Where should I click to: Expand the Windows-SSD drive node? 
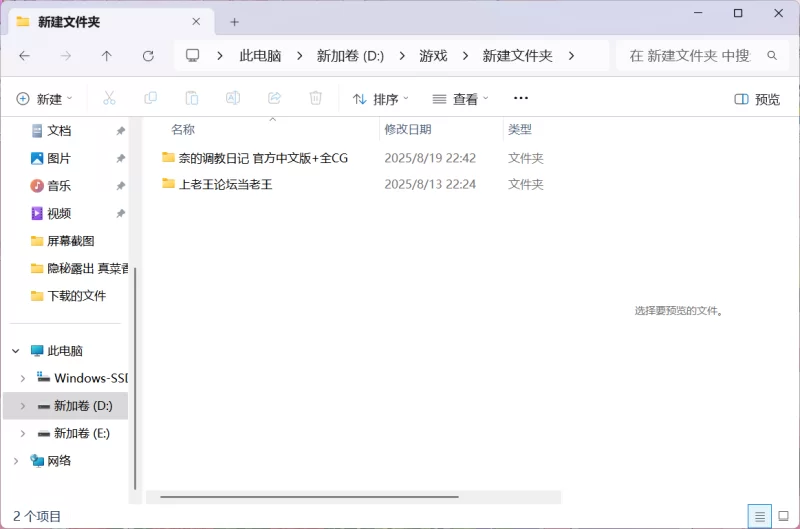[23, 379]
